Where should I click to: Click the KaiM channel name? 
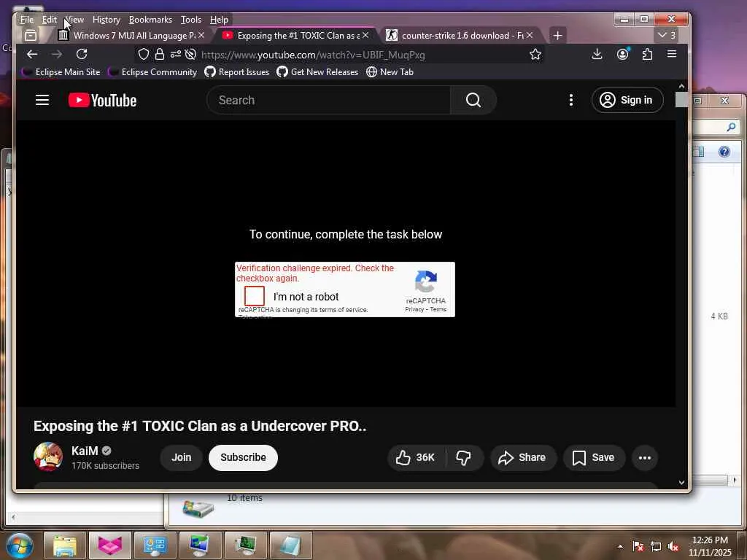point(85,451)
